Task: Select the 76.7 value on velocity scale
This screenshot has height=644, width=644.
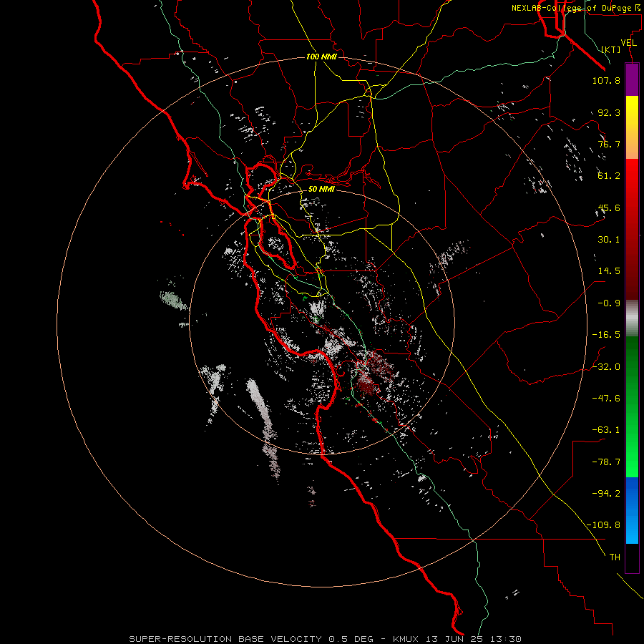Action: [609, 144]
